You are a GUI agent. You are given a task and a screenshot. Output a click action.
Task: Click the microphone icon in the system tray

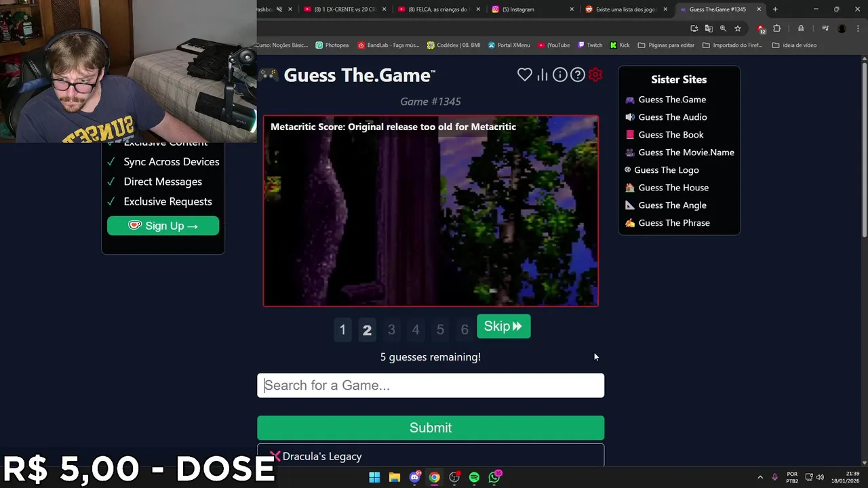(774, 477)
